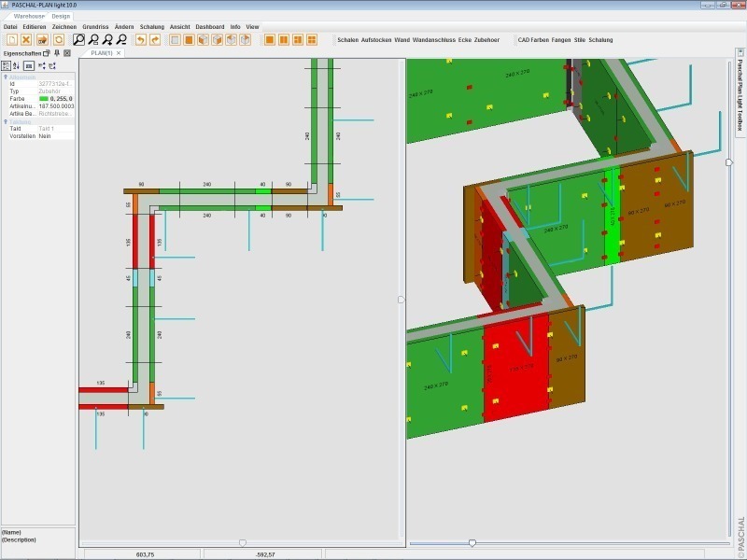The height and width of the screenshot is (560, 747).
Task: Undo the last action with the left arrow
Action: click(141, 40)
